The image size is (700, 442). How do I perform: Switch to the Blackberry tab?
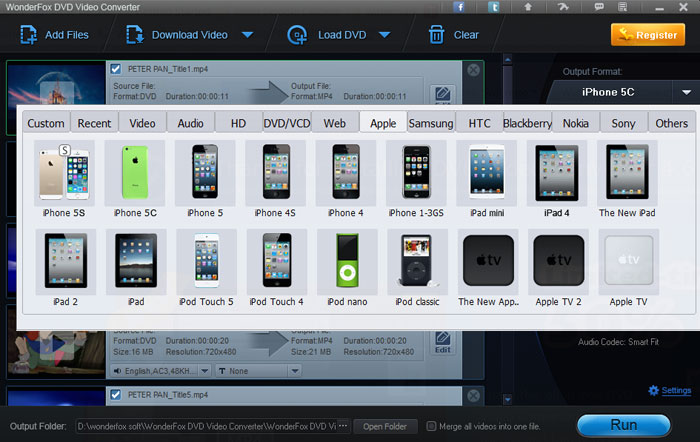pyautogui.click(x=527, y=123)
